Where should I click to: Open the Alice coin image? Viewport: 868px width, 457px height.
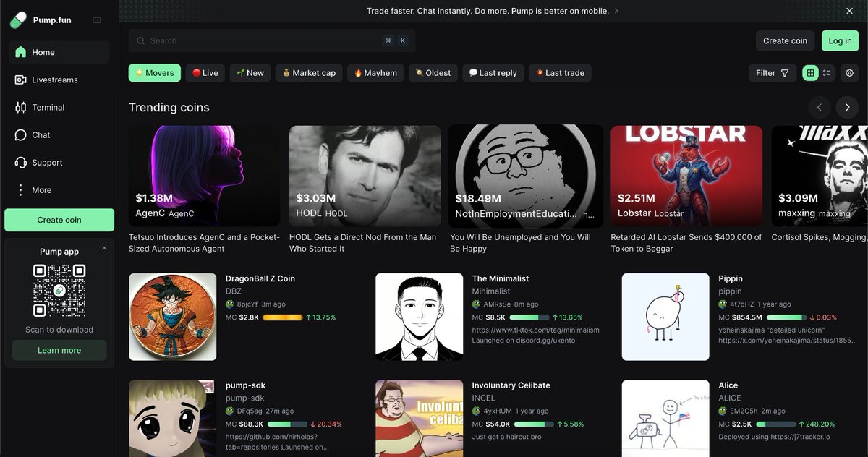pyautogui.click(x=665, y=418)
